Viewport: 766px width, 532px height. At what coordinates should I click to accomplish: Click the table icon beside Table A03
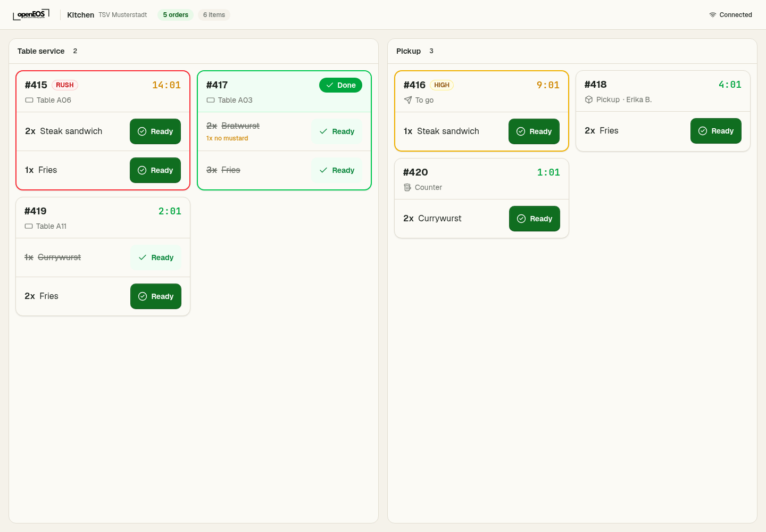click(211, 100)
